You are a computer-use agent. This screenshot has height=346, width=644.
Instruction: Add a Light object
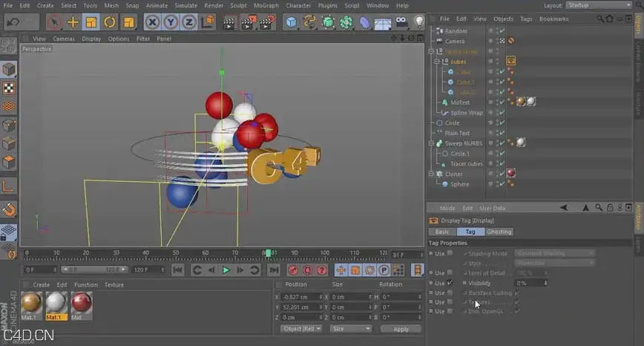(x=418, y=22)
